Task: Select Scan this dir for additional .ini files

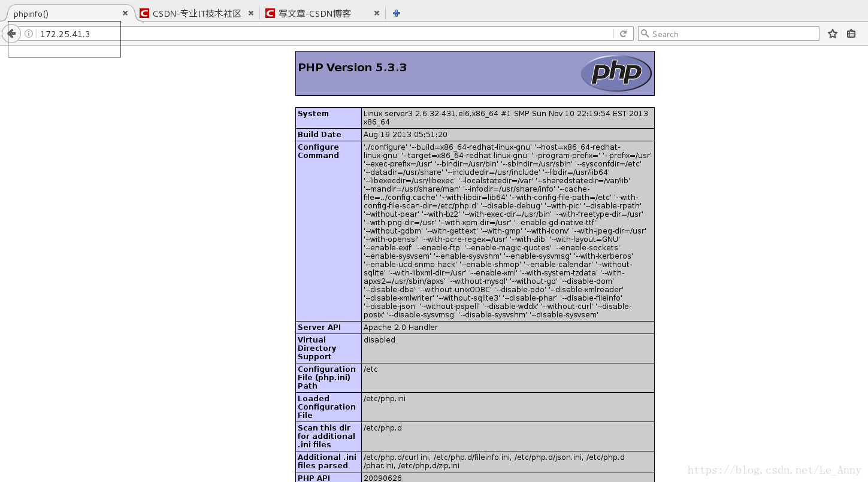Action: pyautogui.click(x=326, y=436)
